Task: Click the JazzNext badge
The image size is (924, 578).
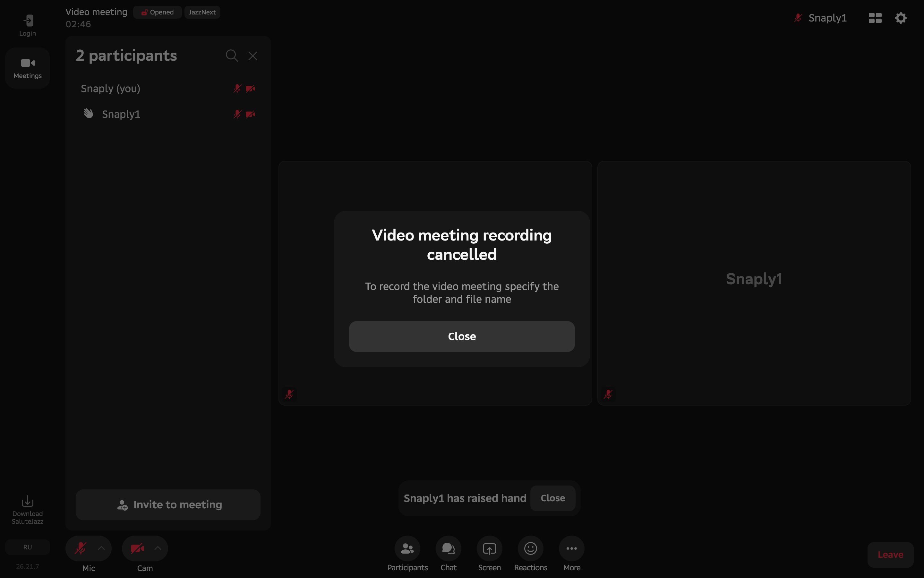Action: pos(202,12)
